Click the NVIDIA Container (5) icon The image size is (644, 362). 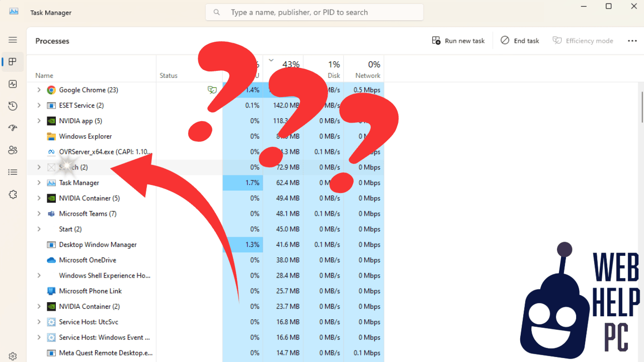tap(51, 199)
